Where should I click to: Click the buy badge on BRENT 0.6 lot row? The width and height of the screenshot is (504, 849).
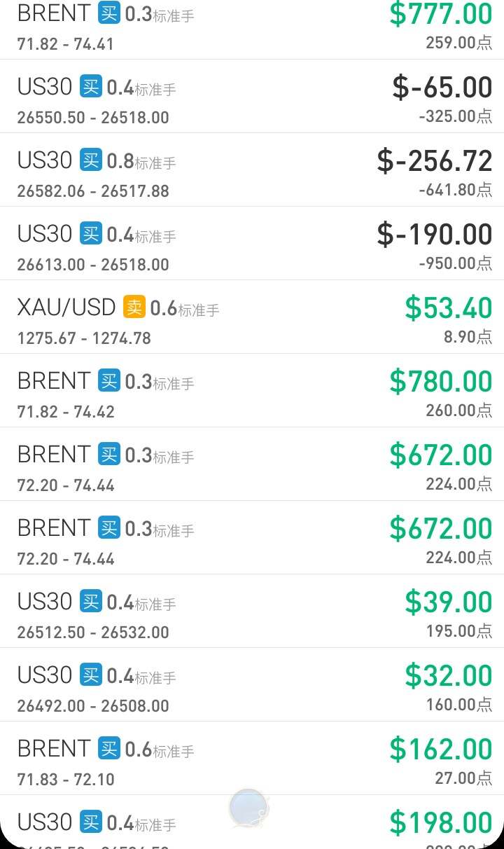pos(109,748)
